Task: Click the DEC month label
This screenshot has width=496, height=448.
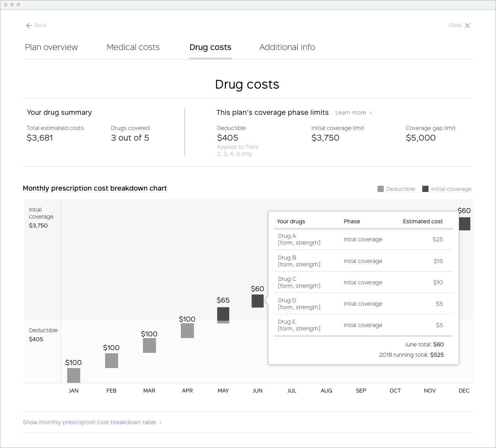Action: [464, 391]
